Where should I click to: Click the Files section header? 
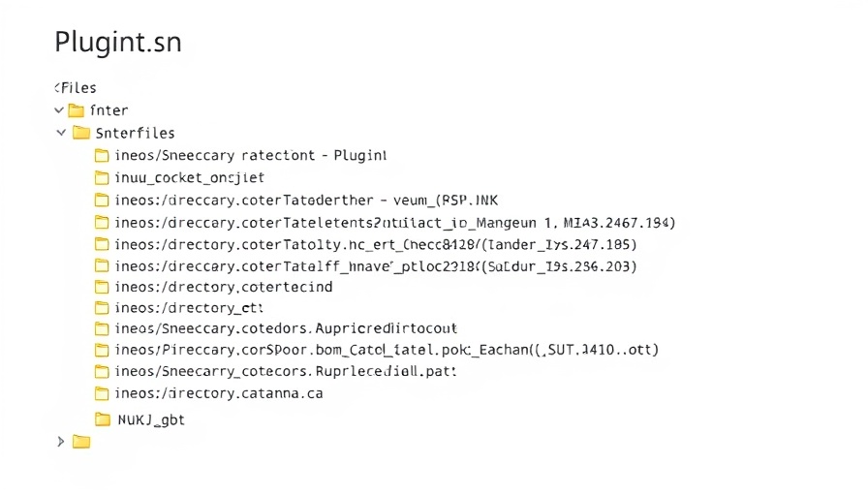(x=77, y=87)
